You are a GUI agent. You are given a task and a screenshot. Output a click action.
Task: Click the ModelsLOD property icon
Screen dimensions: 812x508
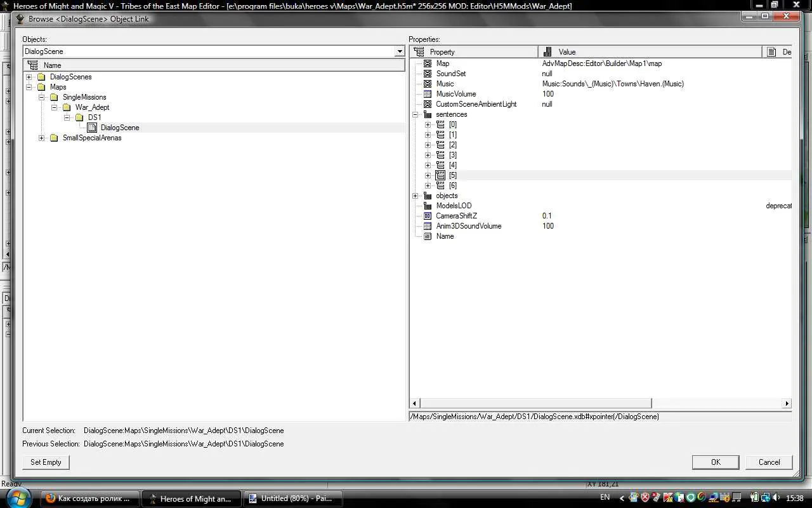[x=428, y=206]
